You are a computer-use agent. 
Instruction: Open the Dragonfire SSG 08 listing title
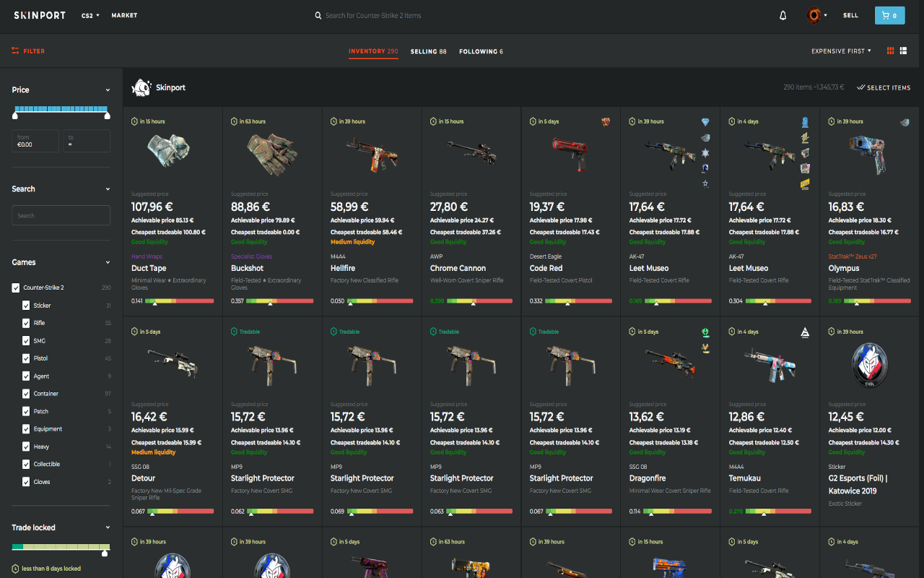[x=649, y=478]
